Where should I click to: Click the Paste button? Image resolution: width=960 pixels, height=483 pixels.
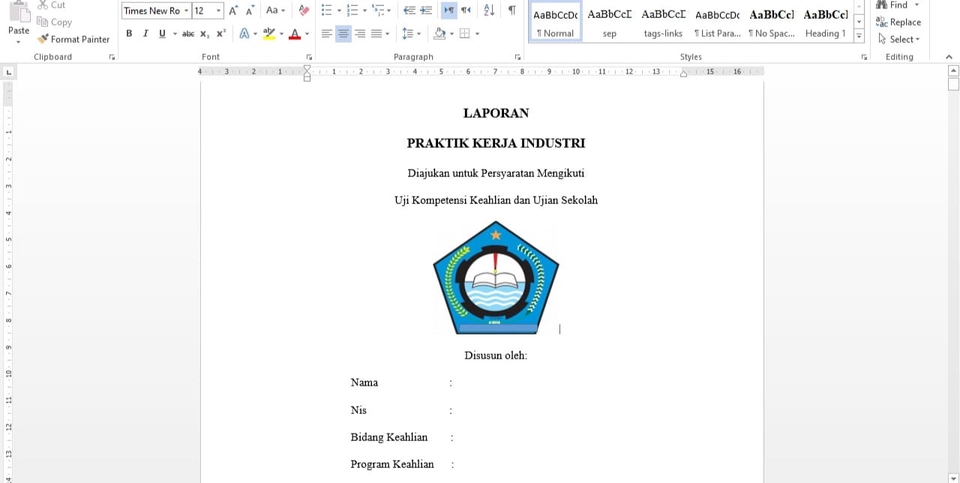point(19,23)
